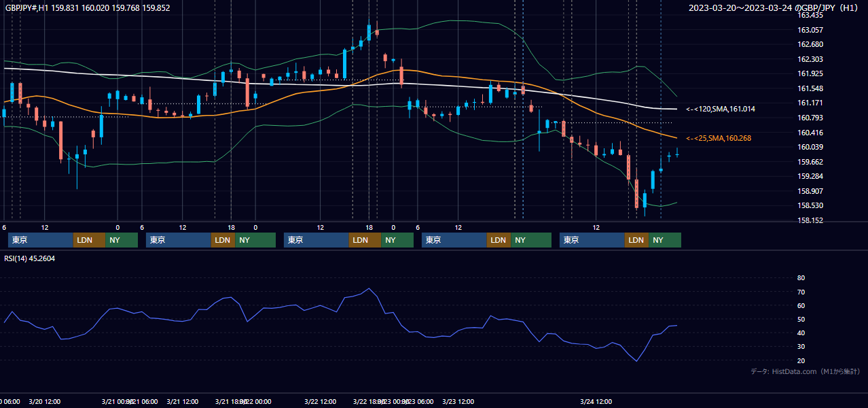Image resolution: width=868 pixels, height=408 pixels.
Task: Click the 3/21 12:00 time axis label
Action: tap(182, 401)
